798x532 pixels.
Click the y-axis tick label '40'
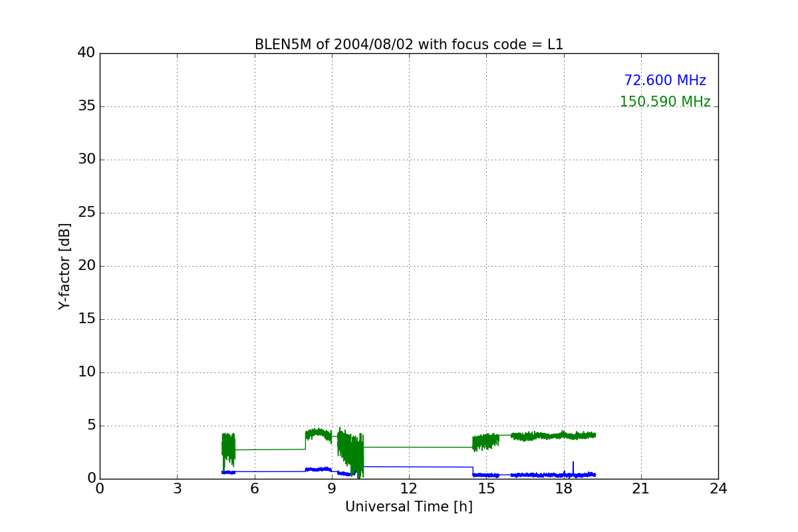[x=86, y=53]
